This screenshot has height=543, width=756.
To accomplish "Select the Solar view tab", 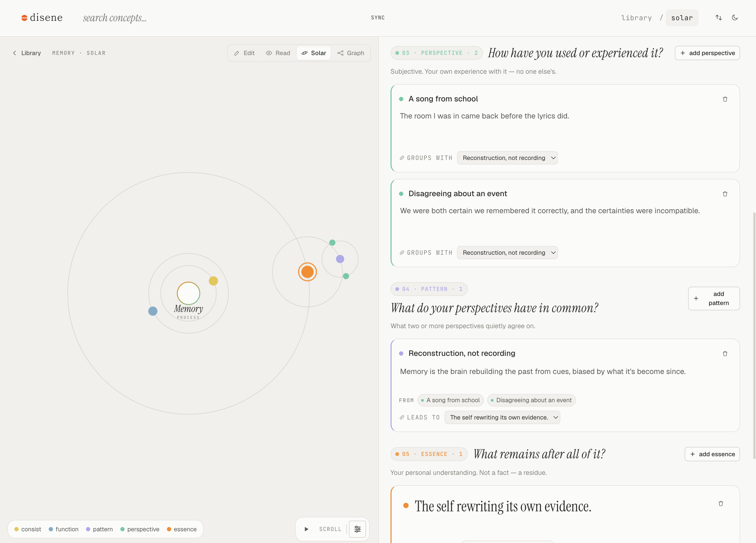I will tap(314, 53).
